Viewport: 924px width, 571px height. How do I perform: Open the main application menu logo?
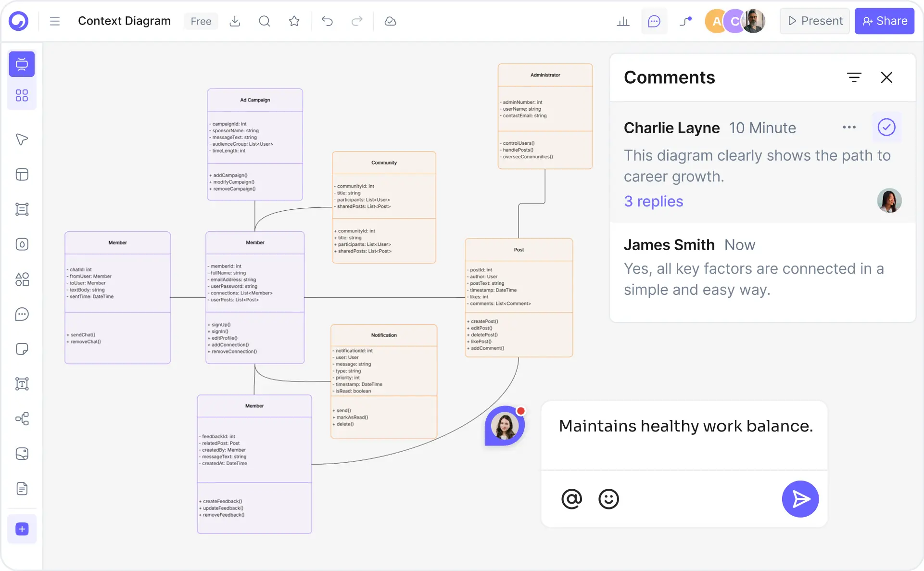click(x=19, y=21)
